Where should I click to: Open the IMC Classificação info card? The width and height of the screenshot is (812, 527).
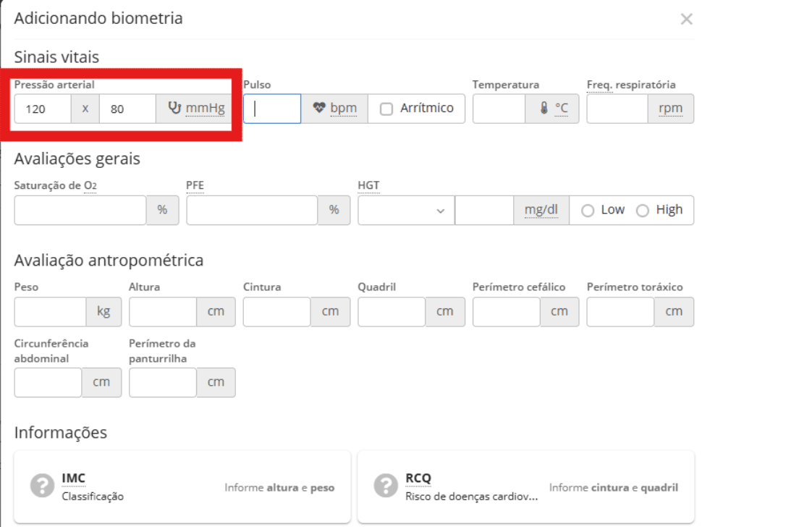click(x=182, y=486)
